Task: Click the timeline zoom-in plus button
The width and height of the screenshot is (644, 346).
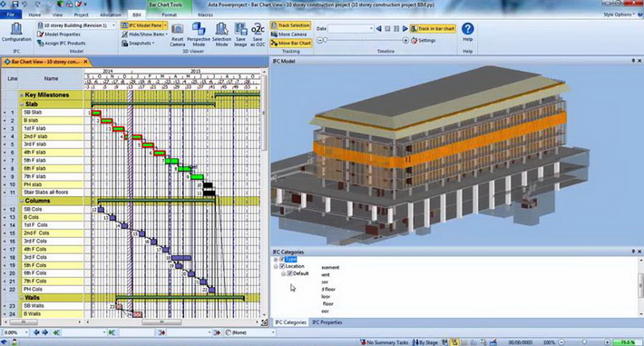Action: 405,40
